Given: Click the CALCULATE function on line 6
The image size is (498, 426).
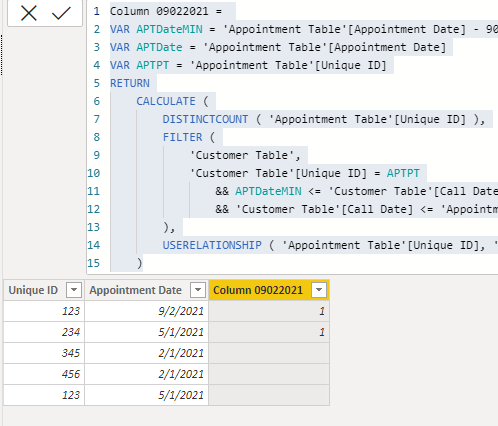Looking at the screenshot, I should pyautogui.click(x=166, y=101).
